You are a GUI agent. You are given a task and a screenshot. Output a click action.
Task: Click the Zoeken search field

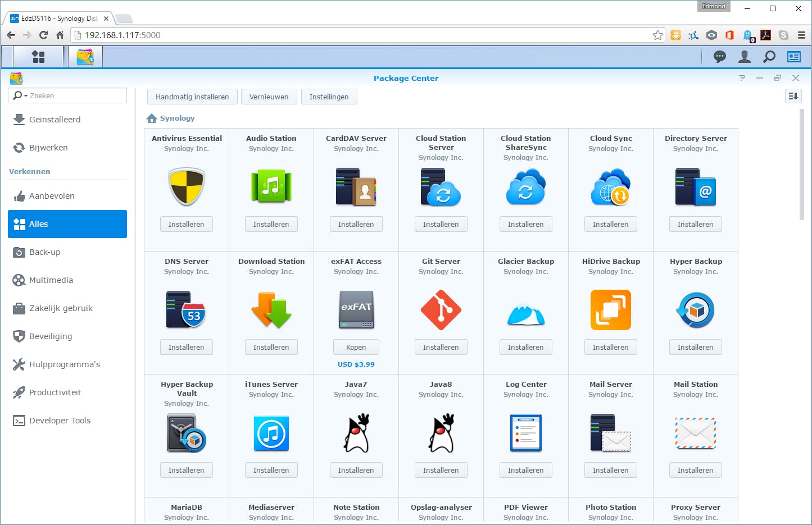[x=67, y=95]
